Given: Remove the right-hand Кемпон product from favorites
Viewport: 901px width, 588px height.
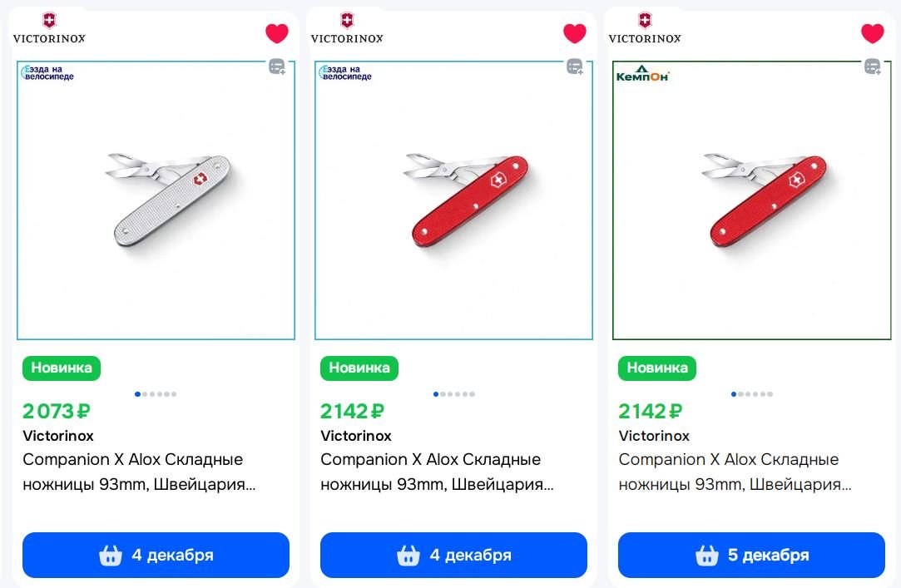Looking at the screenshot, I should coord(873,33).
